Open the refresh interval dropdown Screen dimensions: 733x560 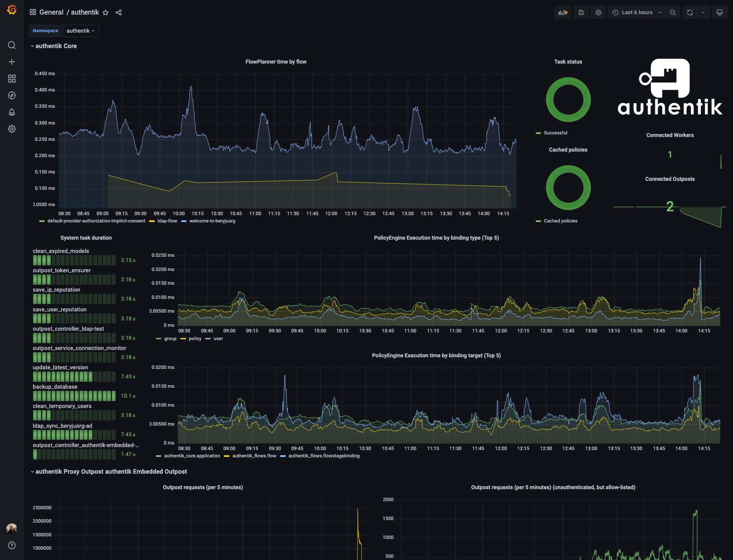click(x=703, y=12)
